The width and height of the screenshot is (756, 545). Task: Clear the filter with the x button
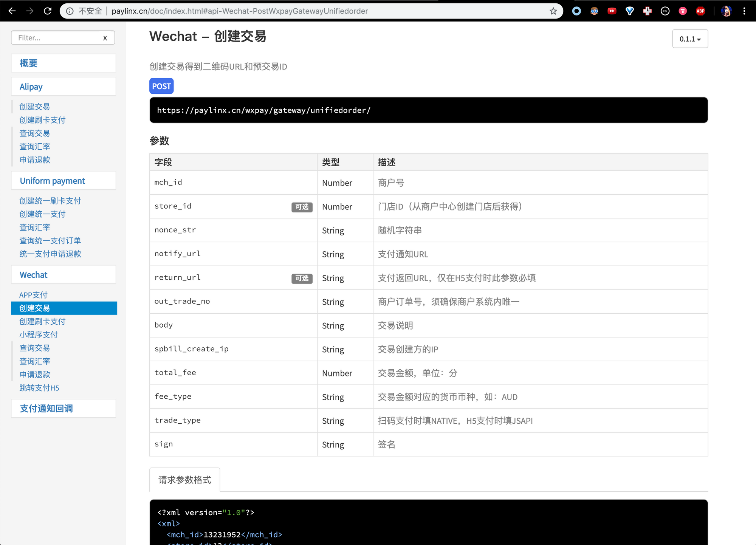[105, 37]
